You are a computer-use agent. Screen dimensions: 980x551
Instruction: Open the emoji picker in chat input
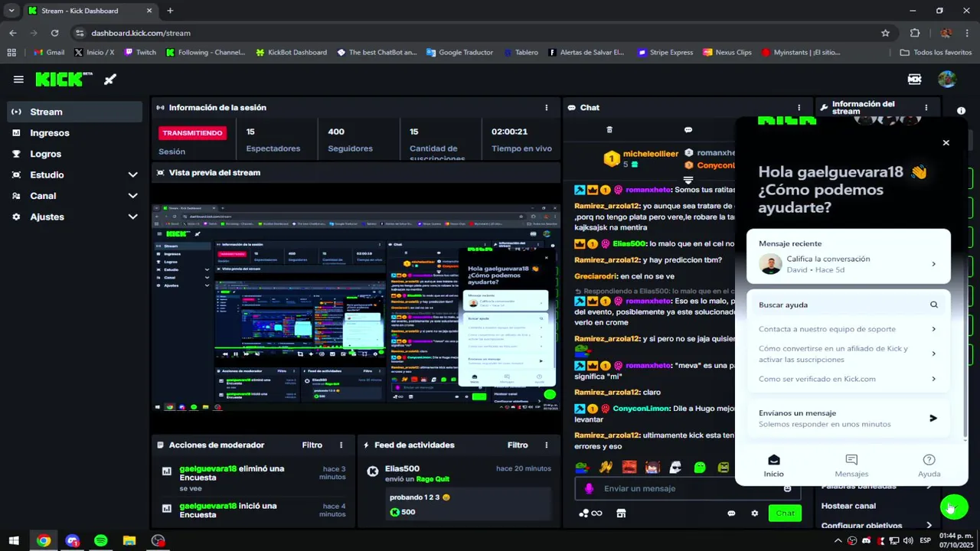pyautogui.click(x=787, y=488)
